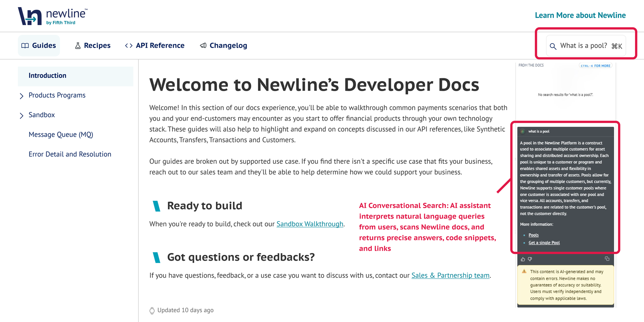Open Sales & Partnership team link
Image resolution: width=644 pixels, height=322 pixels.
click(x=450, y=275)
